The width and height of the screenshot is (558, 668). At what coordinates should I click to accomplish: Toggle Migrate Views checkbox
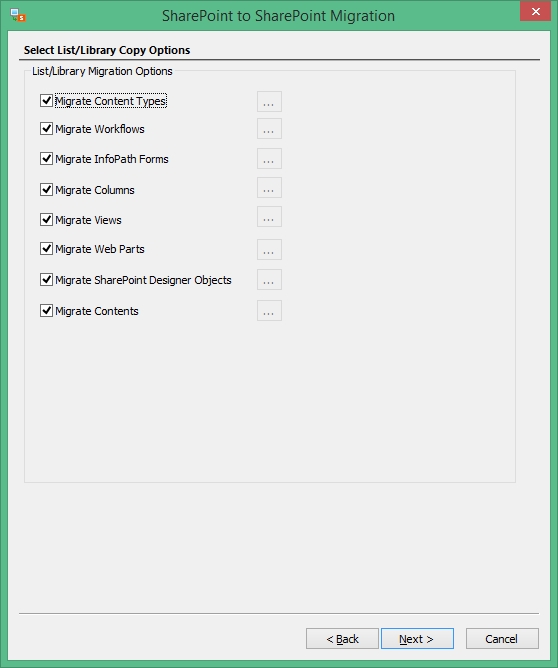[46, 220]
